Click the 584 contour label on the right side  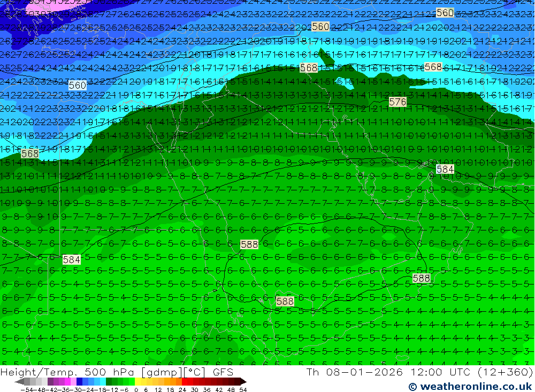(445, 169)
